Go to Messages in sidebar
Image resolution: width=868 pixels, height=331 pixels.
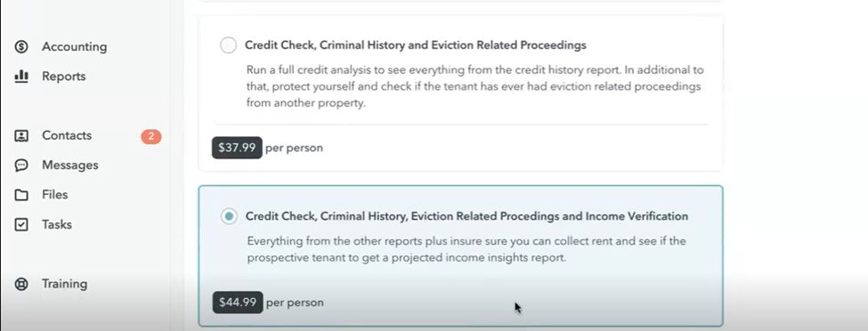click(x=70, y=165)
